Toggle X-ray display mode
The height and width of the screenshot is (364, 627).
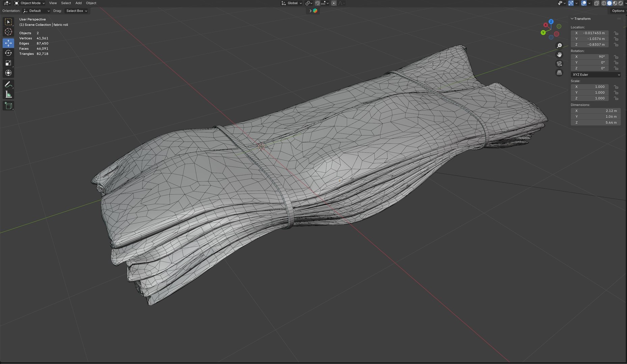point(596,3)
